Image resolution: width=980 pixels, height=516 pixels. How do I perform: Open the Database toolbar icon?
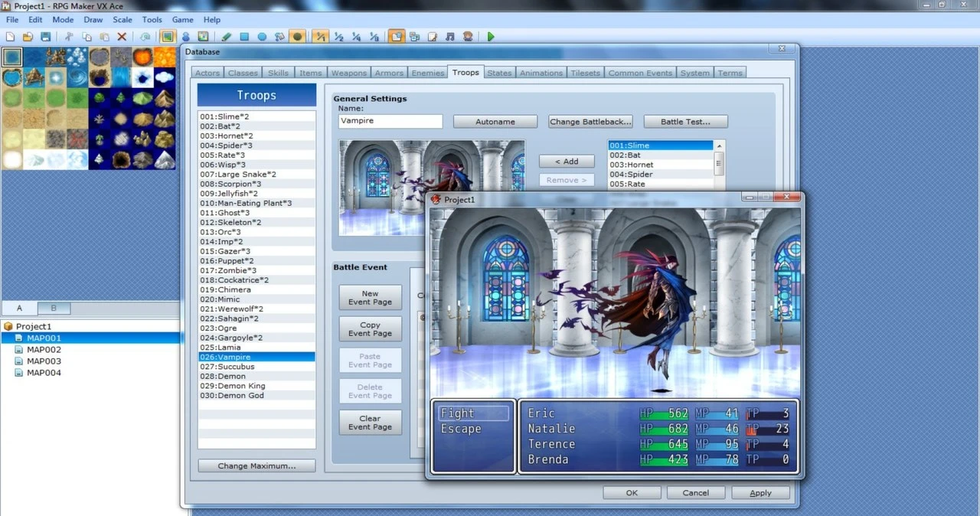pos(397,36)
